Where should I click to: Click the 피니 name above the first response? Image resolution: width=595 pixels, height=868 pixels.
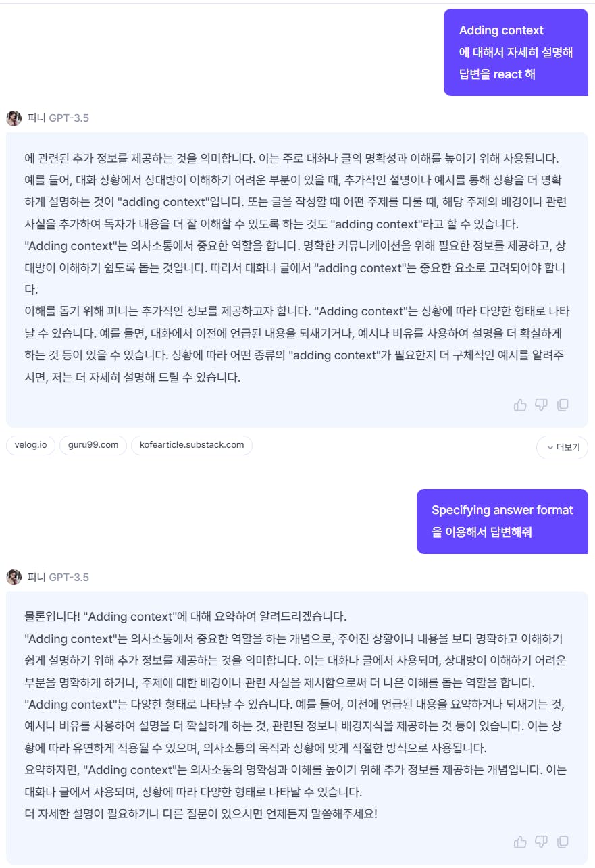[36, 118]
